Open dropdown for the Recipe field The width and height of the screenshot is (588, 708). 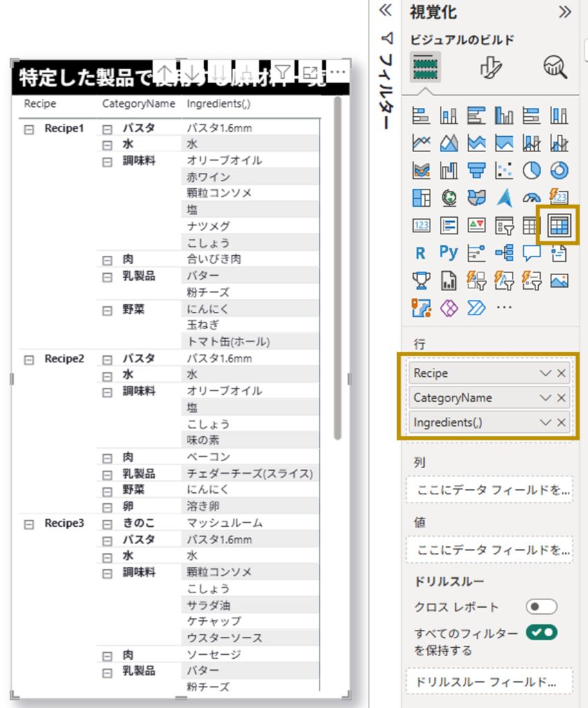(x=545, y=373)
